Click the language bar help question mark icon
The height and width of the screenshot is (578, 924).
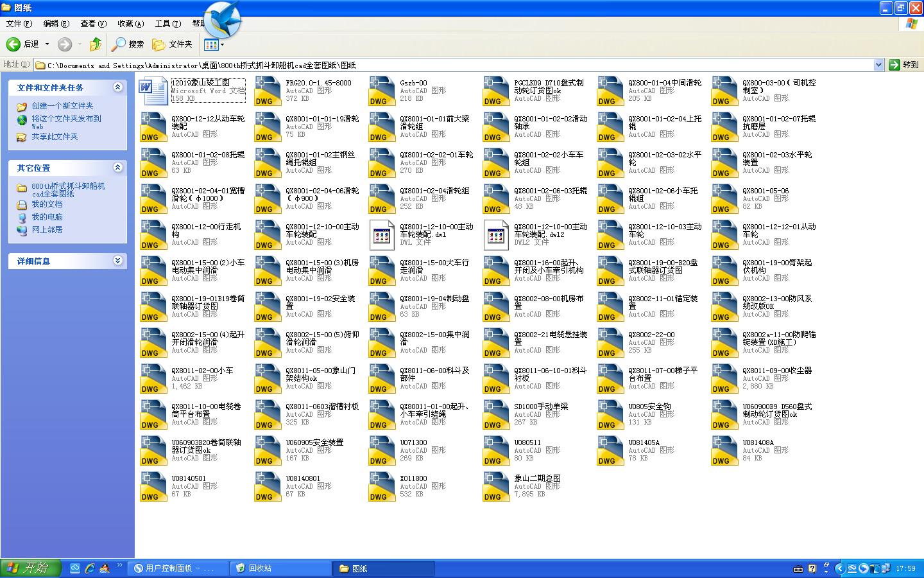click(x=812, y=568)
